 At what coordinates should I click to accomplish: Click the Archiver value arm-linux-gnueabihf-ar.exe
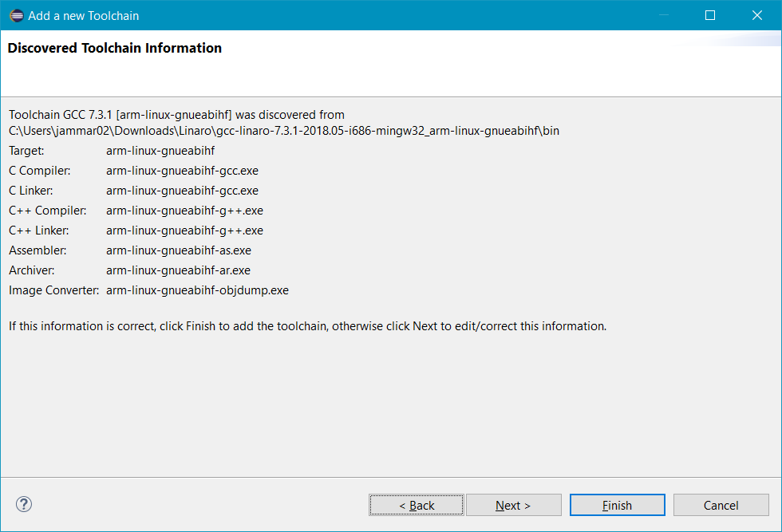tap(178, 270)
